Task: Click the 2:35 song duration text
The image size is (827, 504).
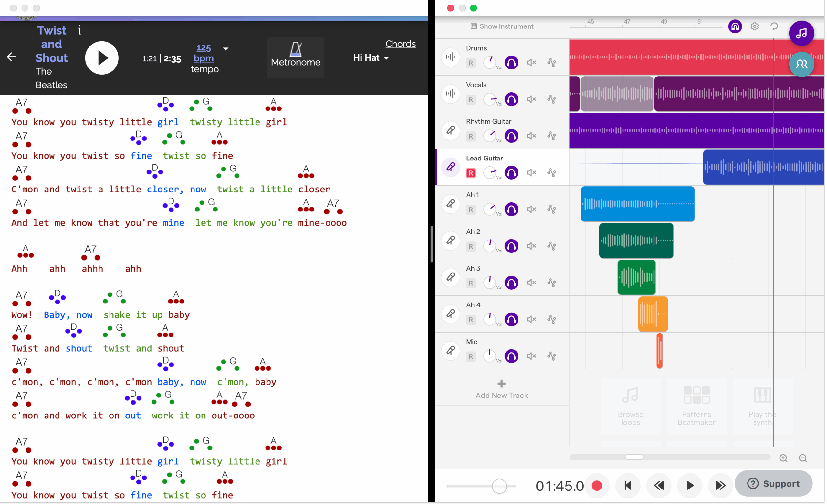Action: click(173, 59)
